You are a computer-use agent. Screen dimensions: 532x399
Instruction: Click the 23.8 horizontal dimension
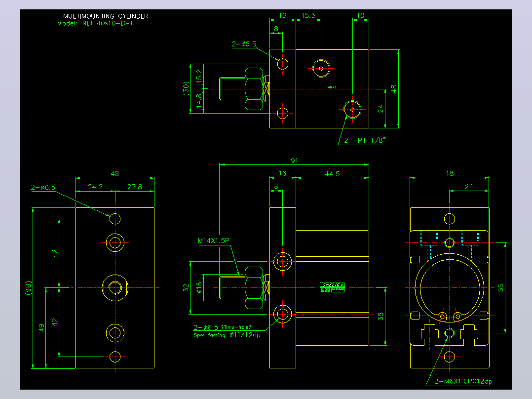(135, 187)
